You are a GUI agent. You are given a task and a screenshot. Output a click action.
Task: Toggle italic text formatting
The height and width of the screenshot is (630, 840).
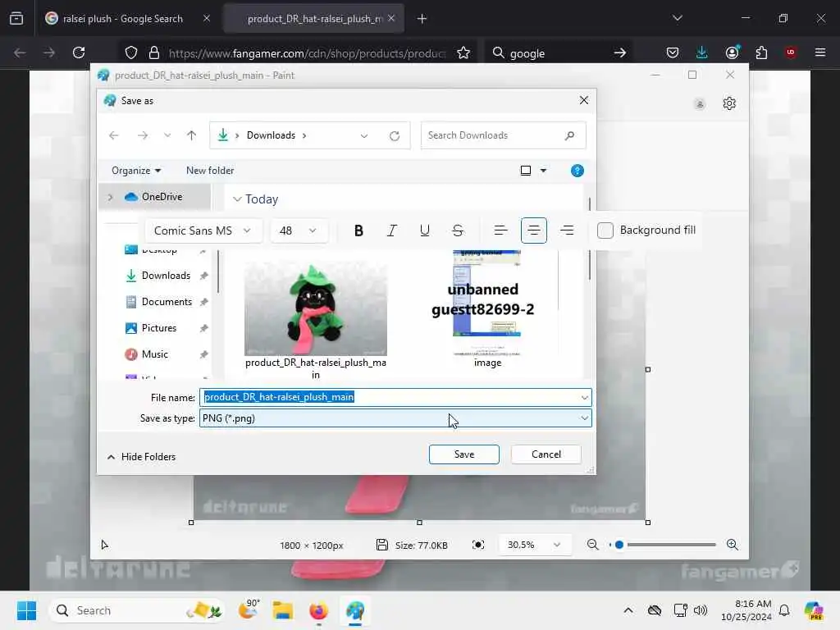[x=391, y=231]
